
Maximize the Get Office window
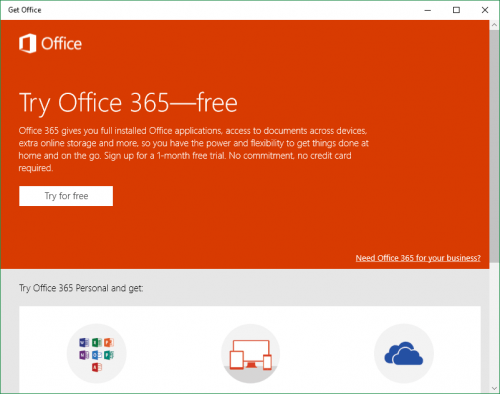click(456, 10)
